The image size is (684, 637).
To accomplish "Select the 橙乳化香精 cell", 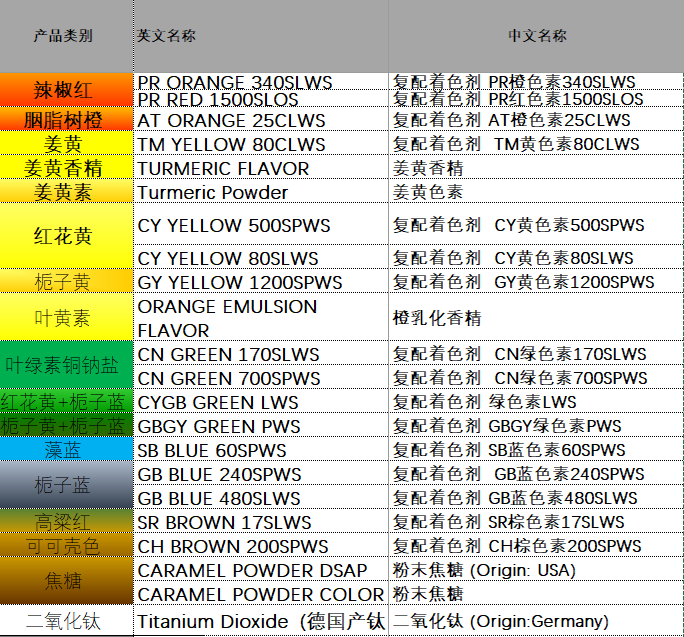I will tap(536, 317).
